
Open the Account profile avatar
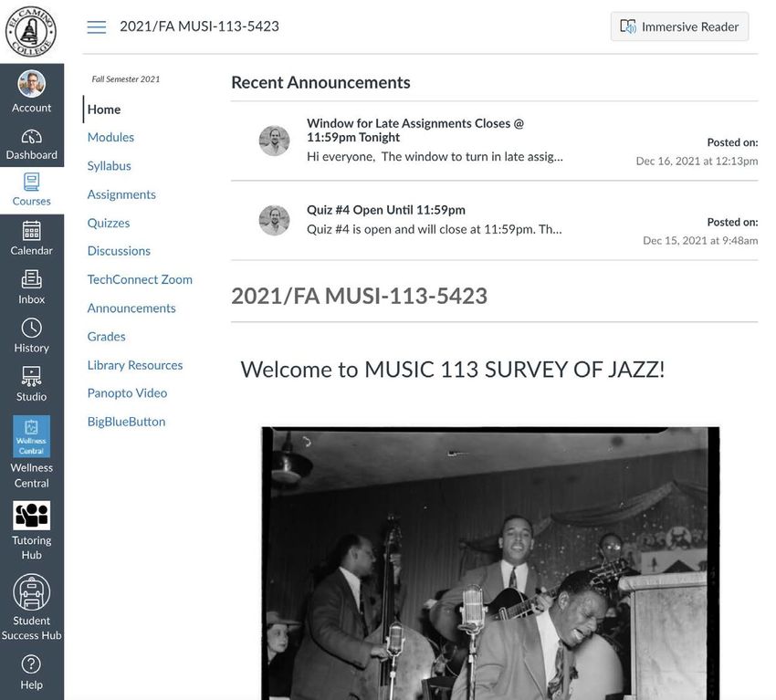tap(31, 84)
